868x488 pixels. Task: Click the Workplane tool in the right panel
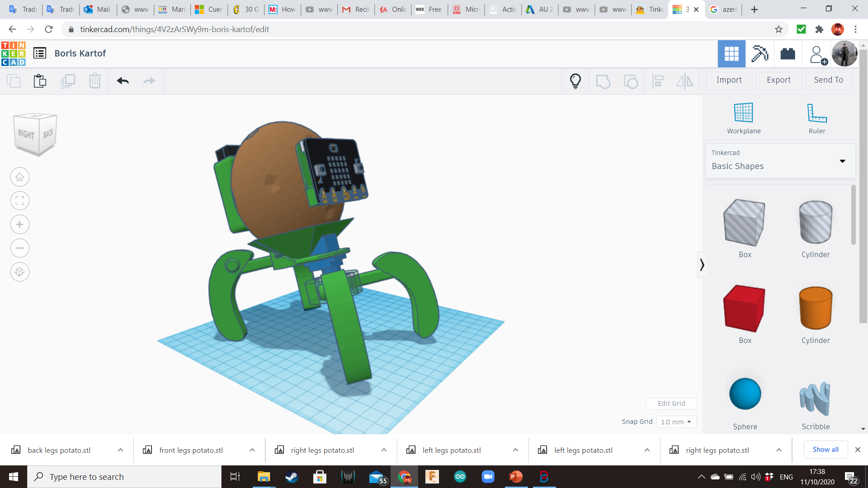[x=744, y=117]
